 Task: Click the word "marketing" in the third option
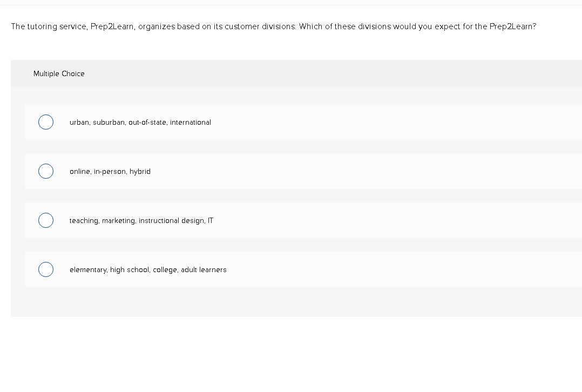point(118,221)
